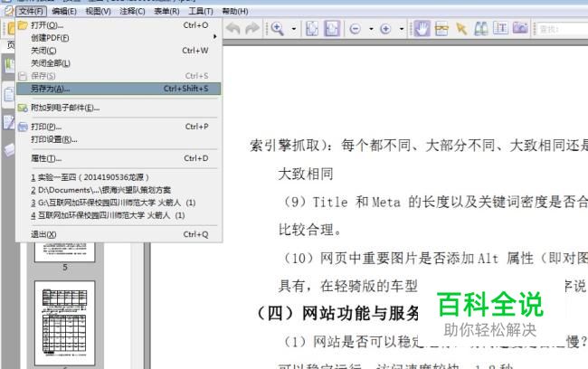Image resolution: width=588 pixels, height=369 pixels.
Task: Click the redo arrow icon
Action: click(x=252, y=29)
